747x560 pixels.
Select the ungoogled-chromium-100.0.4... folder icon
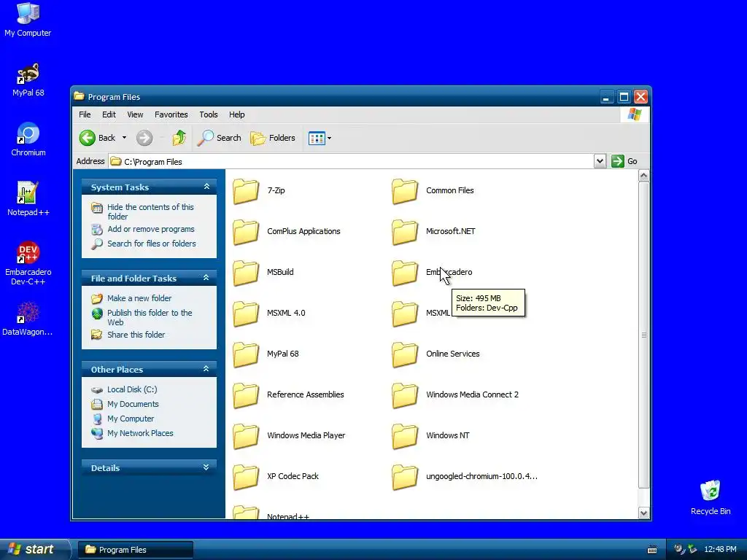click(405, 477)
